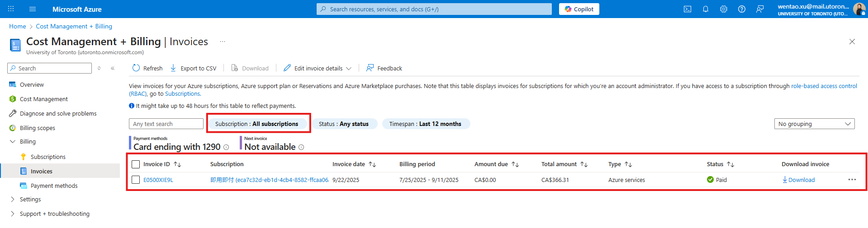Click the 9/22/2025 invoice date
868x228 pixels.
(x=346, y=180)
